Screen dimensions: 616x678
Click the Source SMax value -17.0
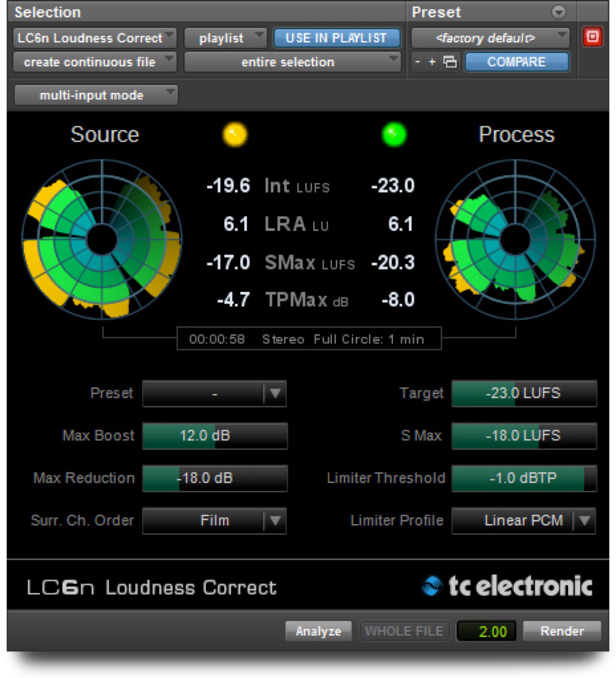pyautogui.click(x=229, y=262)
